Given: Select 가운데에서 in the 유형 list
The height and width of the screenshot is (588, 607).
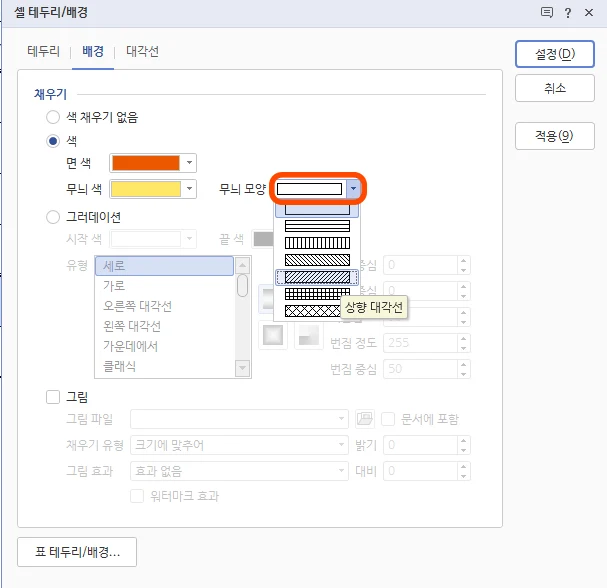Looking at the screenshot, I should point(165,346).
